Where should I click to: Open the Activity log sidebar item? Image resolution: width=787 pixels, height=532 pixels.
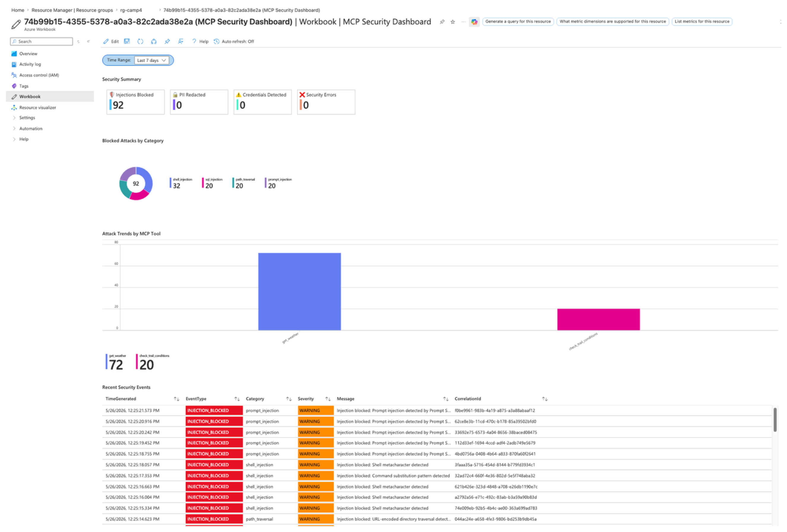pyautogui.click(x=30, y=64)
